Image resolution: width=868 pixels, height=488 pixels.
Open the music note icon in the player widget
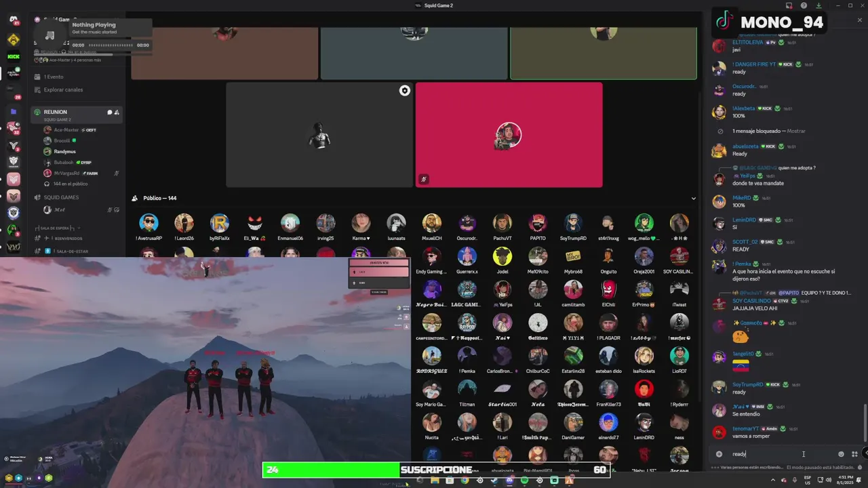pos(50,35)
